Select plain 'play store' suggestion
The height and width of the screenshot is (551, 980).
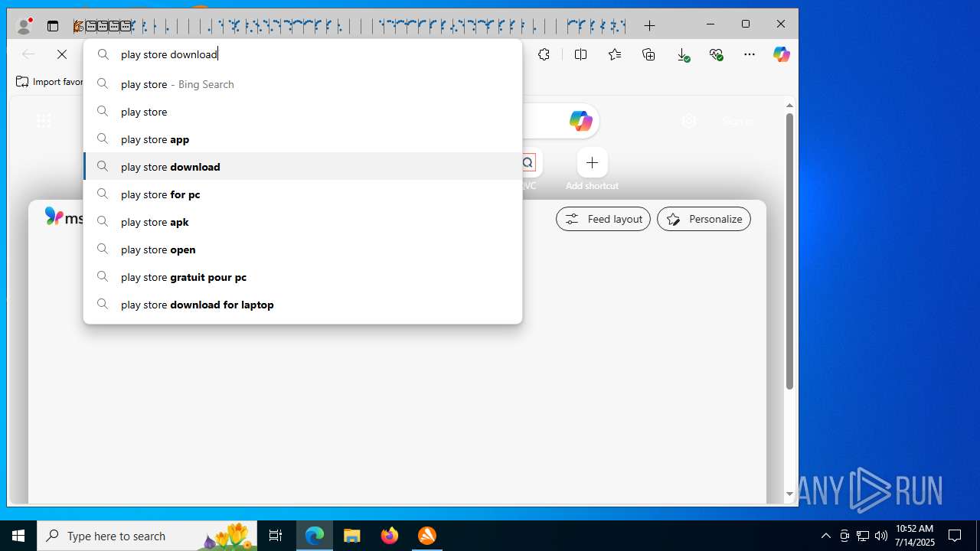(x=302, y=112)
